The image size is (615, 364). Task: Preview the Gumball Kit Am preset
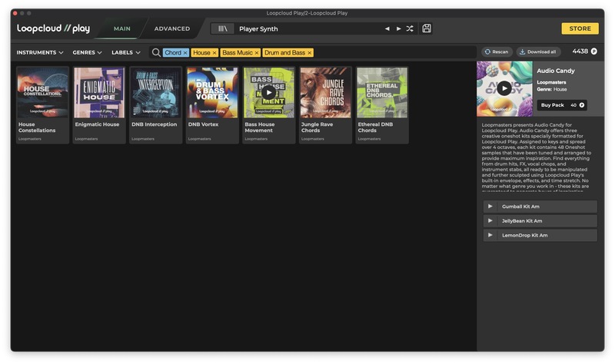pyautogui.click(x=490, y=207)
